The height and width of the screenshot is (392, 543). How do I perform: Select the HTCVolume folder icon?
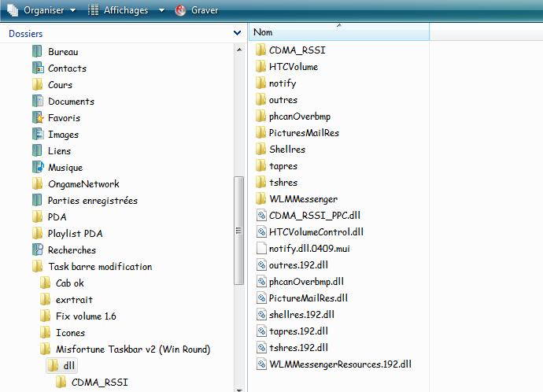[260, 66]
